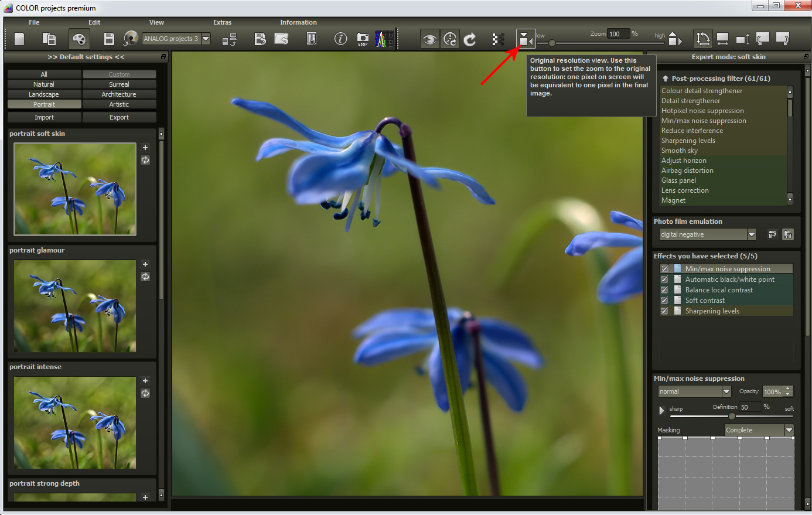Click the new blank document icon
The width and height of the screenshot is (812, 515).
pyautogui.click(x=19, y=39)
